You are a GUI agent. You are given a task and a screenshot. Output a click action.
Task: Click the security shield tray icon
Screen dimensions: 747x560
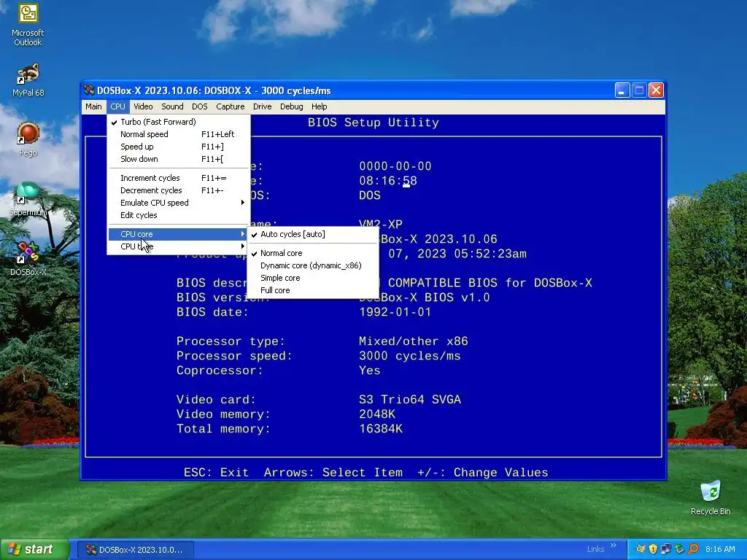(x=653, y=549)
